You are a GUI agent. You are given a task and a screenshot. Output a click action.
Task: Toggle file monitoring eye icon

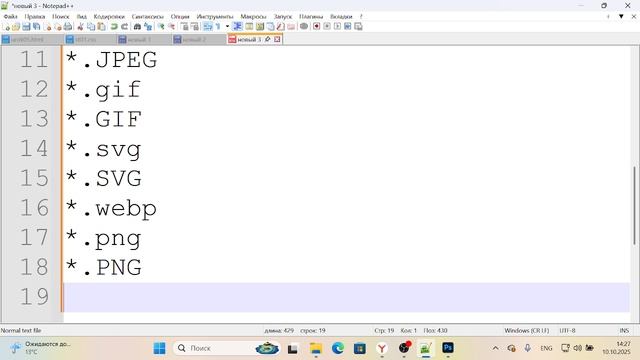pos(304,27)
